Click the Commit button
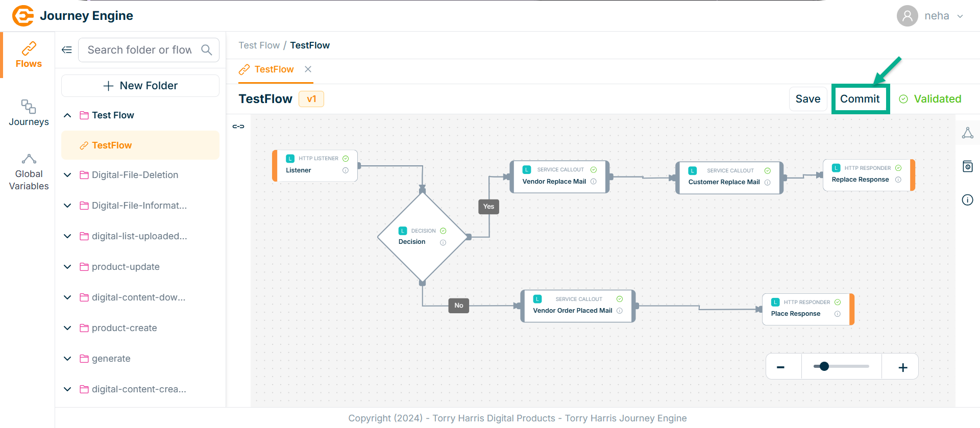Viewport: 980px width, 428px height. pyautogui.click(x=860, y=99)
